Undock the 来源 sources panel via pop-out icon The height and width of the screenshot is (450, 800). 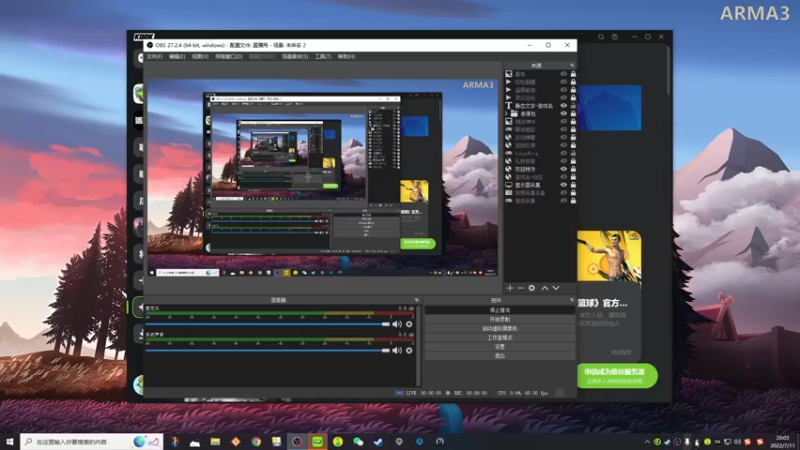(572, 65)
